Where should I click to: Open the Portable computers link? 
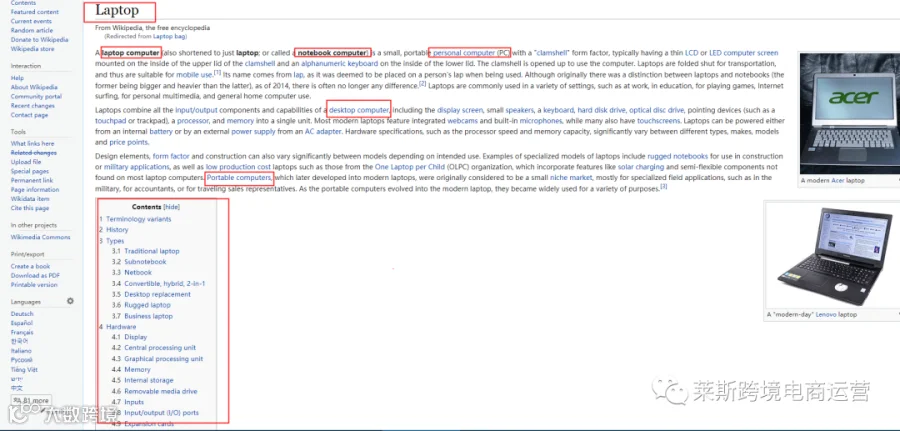click(x=239, y=178)
